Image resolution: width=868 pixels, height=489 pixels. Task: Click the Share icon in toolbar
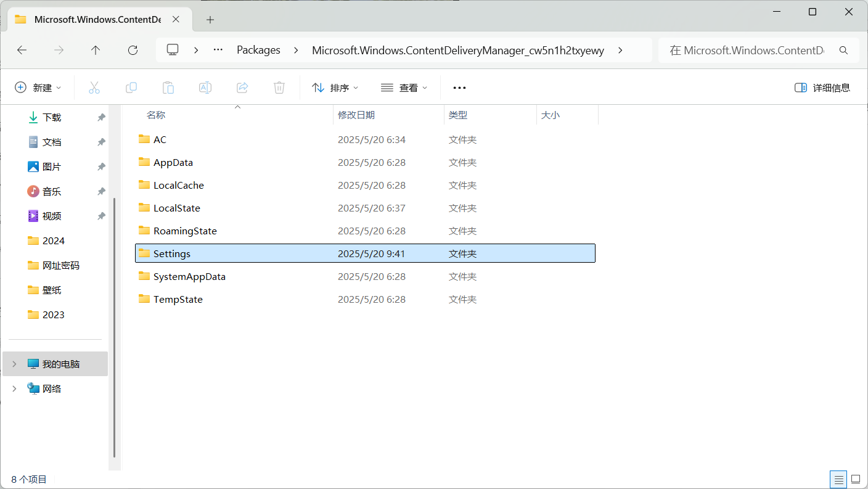point(242,88)
